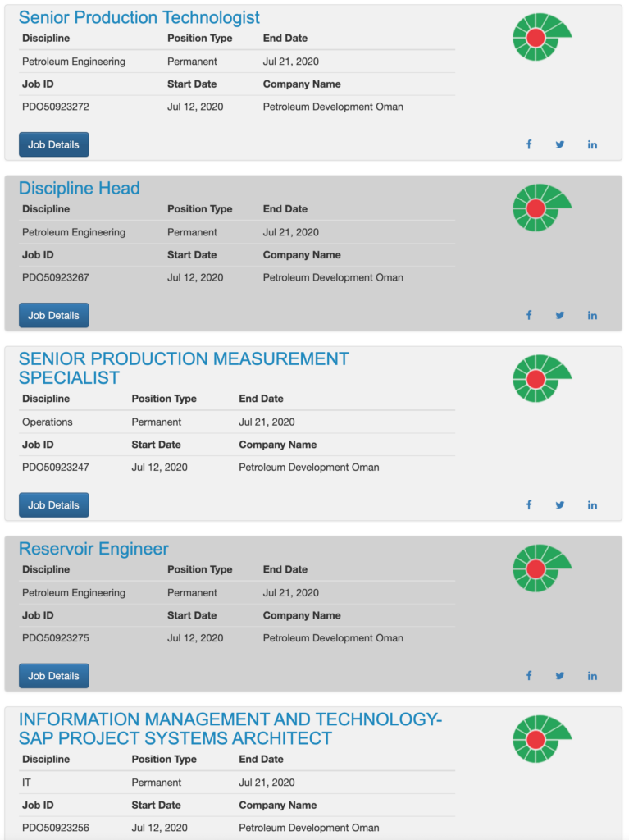The width and height of the screenshot is (629, 840).
Task: Open SENIOR PRODUCTION MEASUREMENT SPECIALIST title link
Action: (184, 368)
